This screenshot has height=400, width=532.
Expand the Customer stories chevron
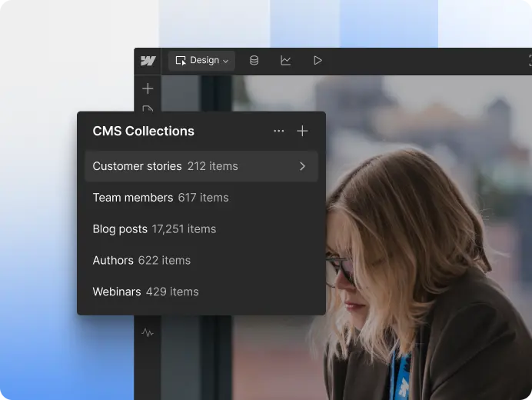302,166
